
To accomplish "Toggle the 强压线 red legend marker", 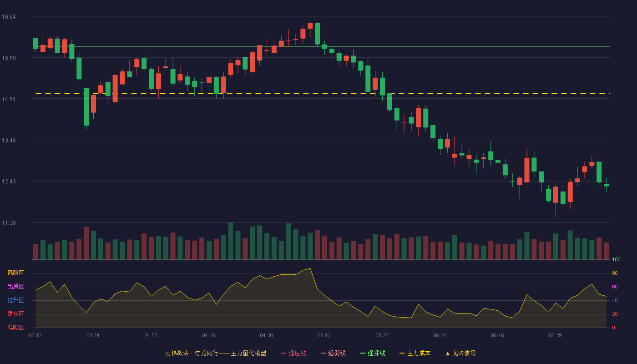I will tap(284, 353).
